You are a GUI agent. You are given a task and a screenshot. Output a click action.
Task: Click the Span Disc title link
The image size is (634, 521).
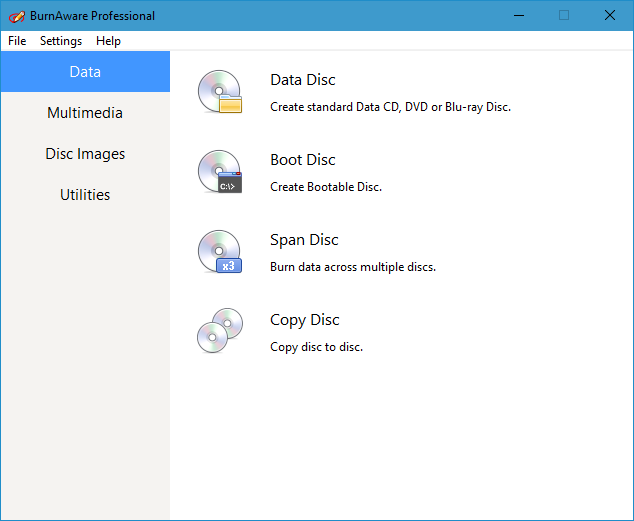[304, 240]
